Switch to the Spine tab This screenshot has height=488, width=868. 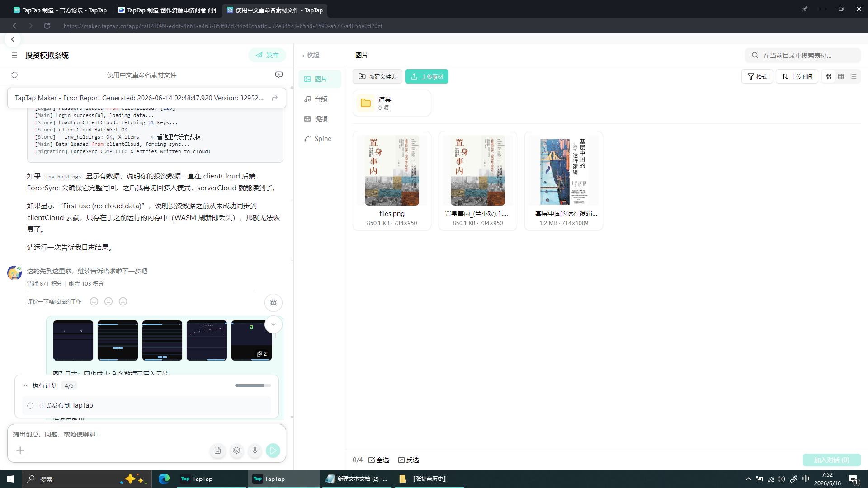pyautogui.click(x=320, y=139)
